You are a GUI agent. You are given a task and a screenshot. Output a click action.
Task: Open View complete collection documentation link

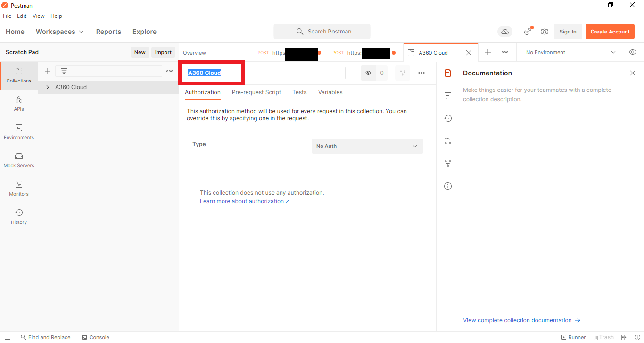(521, 320)
